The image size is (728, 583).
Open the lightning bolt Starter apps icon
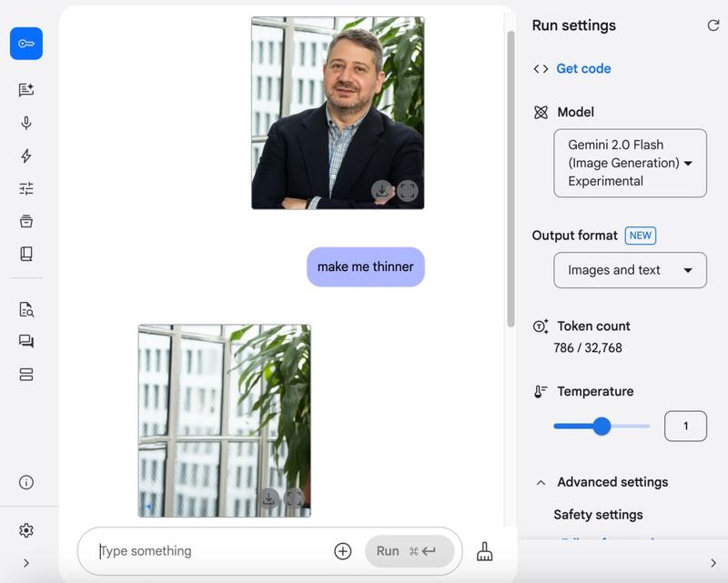(x=26, y=156)
